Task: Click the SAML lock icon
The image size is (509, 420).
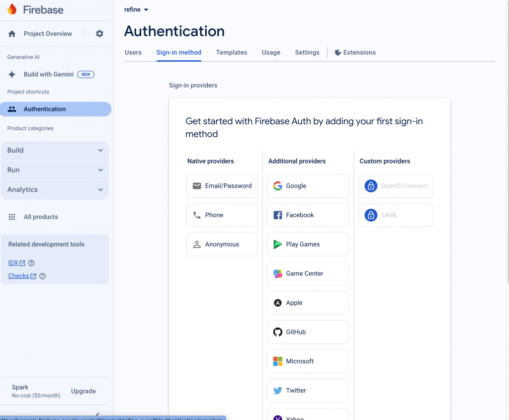Action: click(x=371, y=215)
